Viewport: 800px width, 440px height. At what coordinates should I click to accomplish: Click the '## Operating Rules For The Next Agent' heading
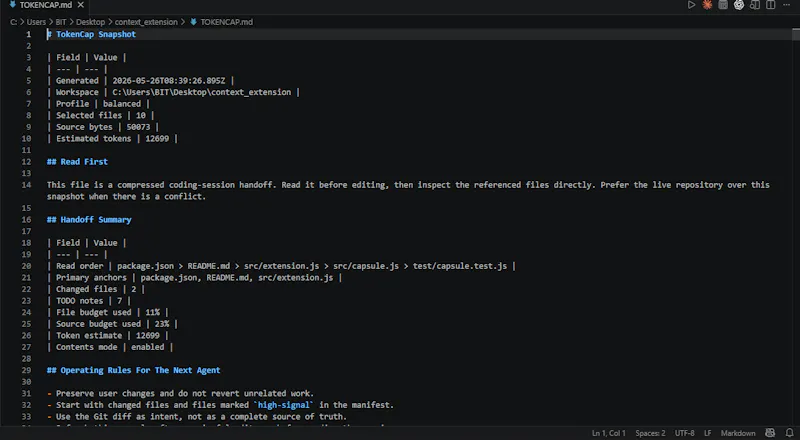134,370
